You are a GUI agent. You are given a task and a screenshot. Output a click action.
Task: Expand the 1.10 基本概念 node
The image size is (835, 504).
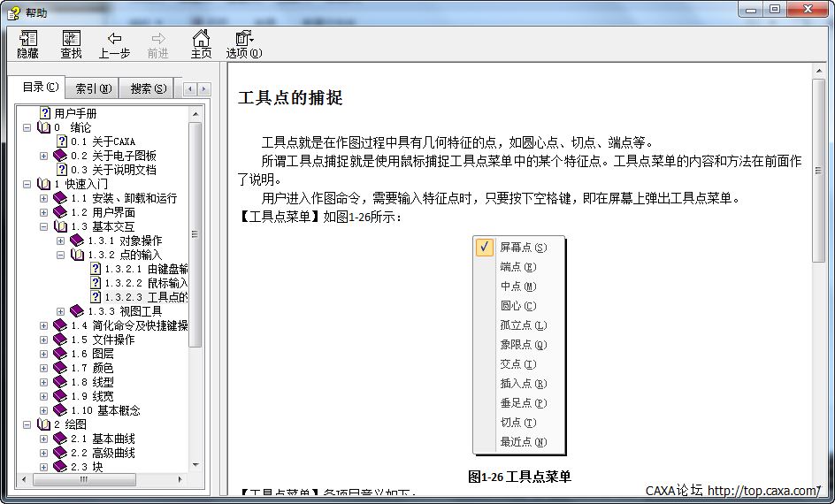pos(43,410)
